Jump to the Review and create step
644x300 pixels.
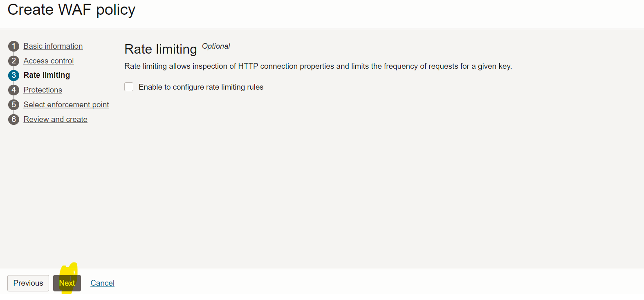coord(55,120)
